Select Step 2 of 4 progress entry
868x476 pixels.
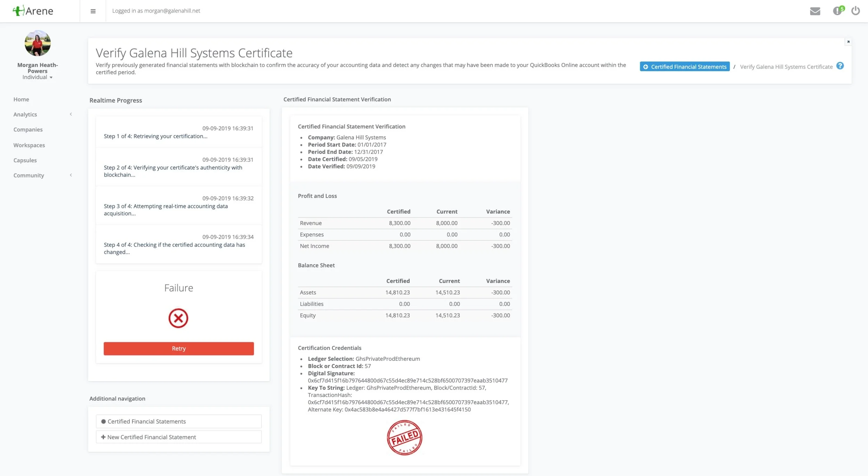(x=178, y=167)
